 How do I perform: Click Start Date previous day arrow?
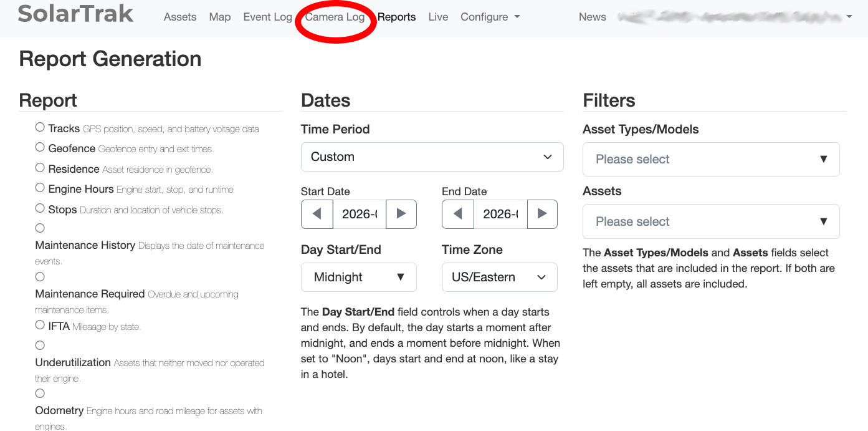317,214
